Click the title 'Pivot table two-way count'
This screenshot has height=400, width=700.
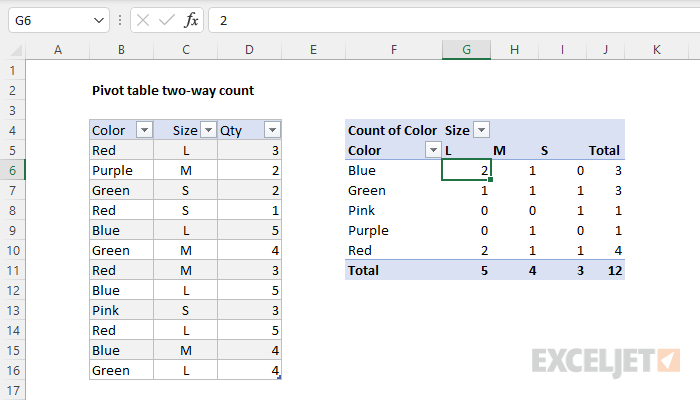(x=173, y=91)
